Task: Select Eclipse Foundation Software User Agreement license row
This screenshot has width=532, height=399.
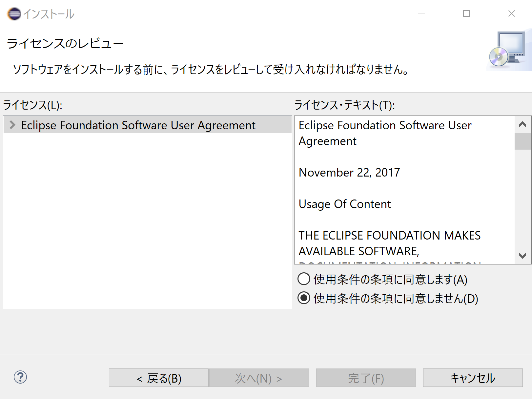Action: [148, 125]
